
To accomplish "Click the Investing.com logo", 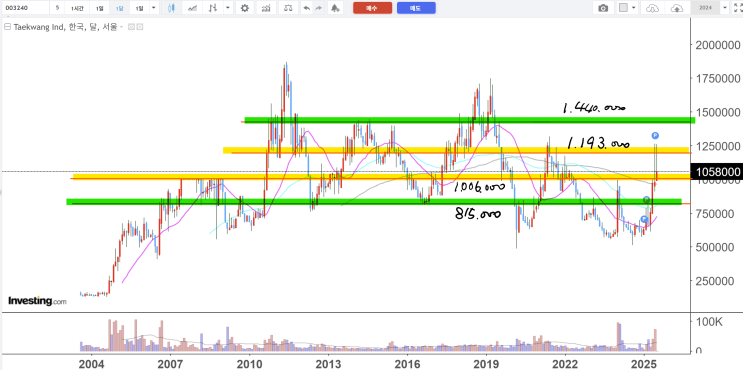I will click(x=37, y=300).
